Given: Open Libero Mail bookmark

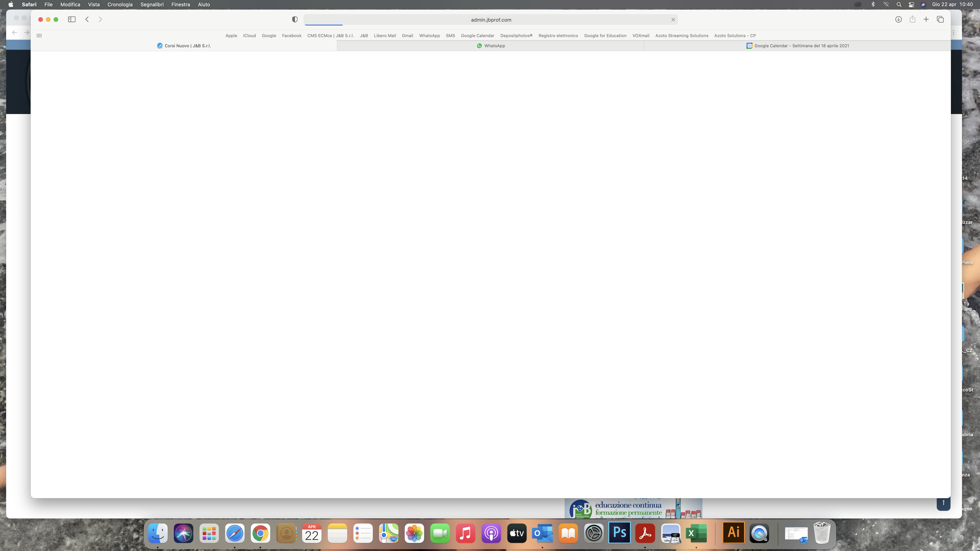Looking at the screenshot, I should pyautogui.click(x=385, y=36).
